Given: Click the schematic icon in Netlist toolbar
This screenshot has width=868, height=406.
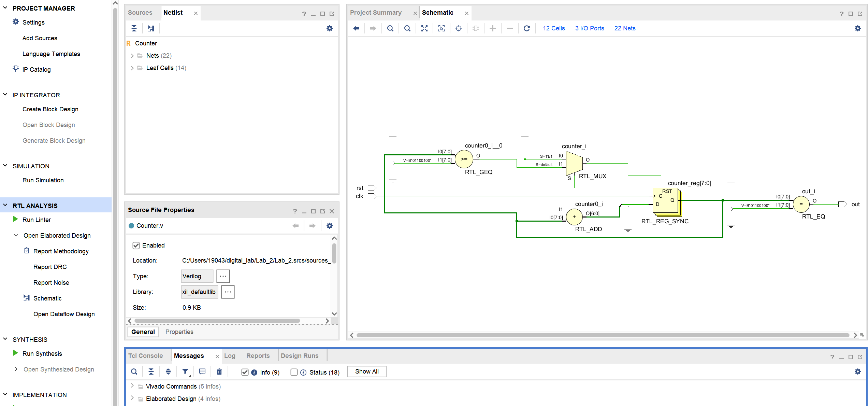Looking at the screenshot, I should point(151,28).
